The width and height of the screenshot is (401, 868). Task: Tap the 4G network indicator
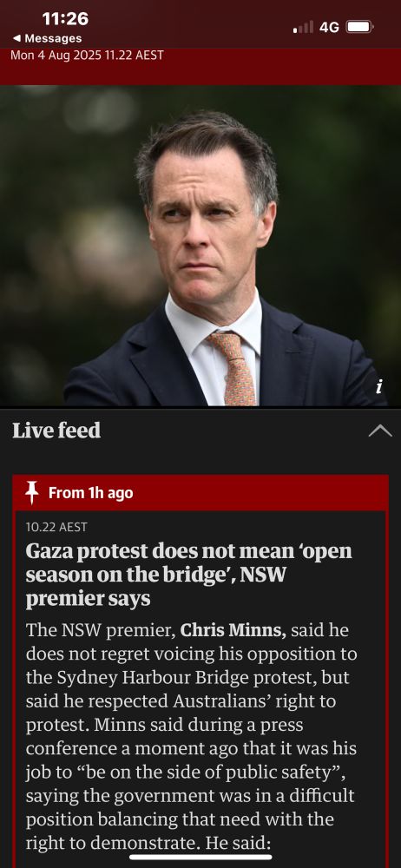(x=329, y=27)
